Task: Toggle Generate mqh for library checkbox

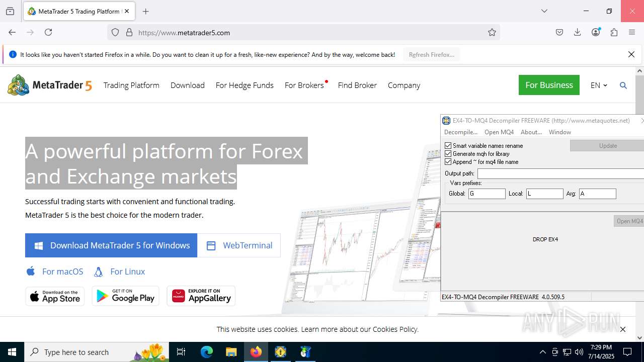Action: [x=448, y=154]
